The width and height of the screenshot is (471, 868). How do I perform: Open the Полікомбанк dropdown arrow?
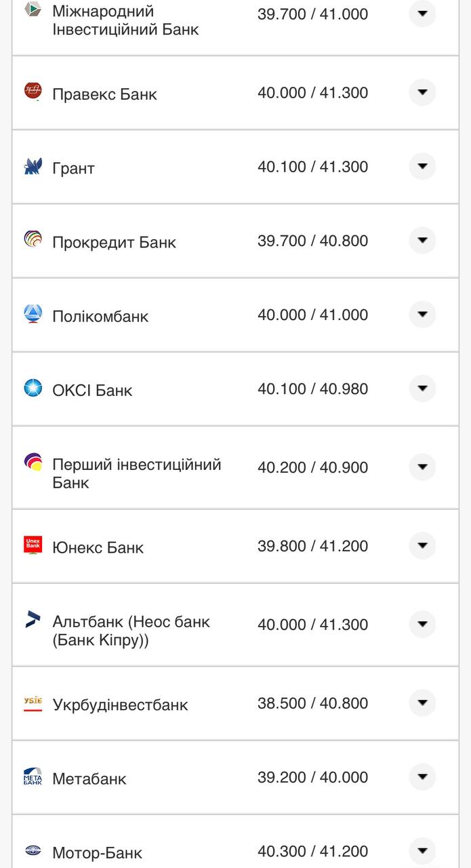422,314
